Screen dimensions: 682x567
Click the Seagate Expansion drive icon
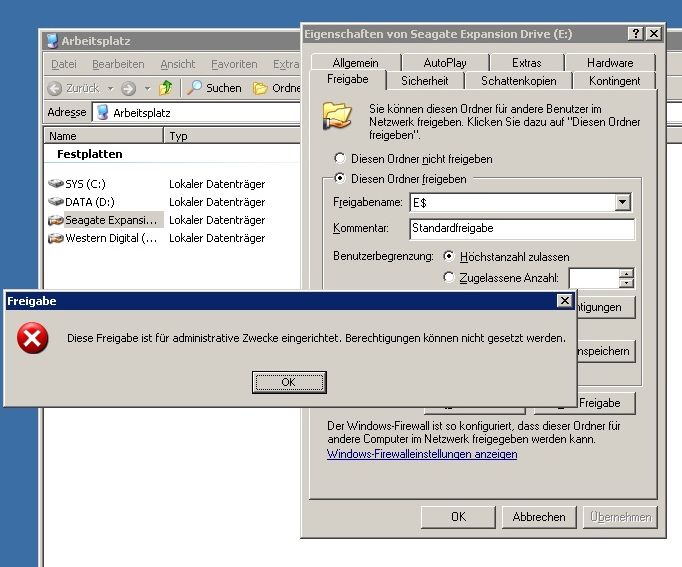[x=56, y=220]
